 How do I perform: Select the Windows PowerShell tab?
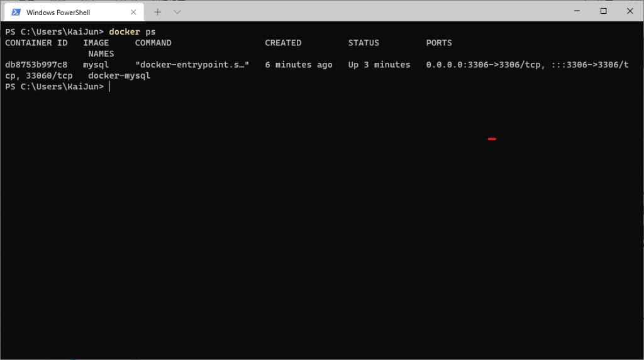74,13
